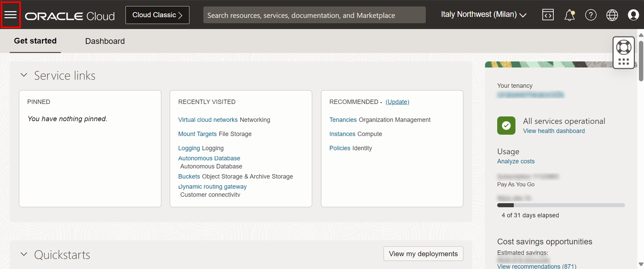
Task: Click the '4 of 31 days elapsed' text
Action: coord(530,215)
